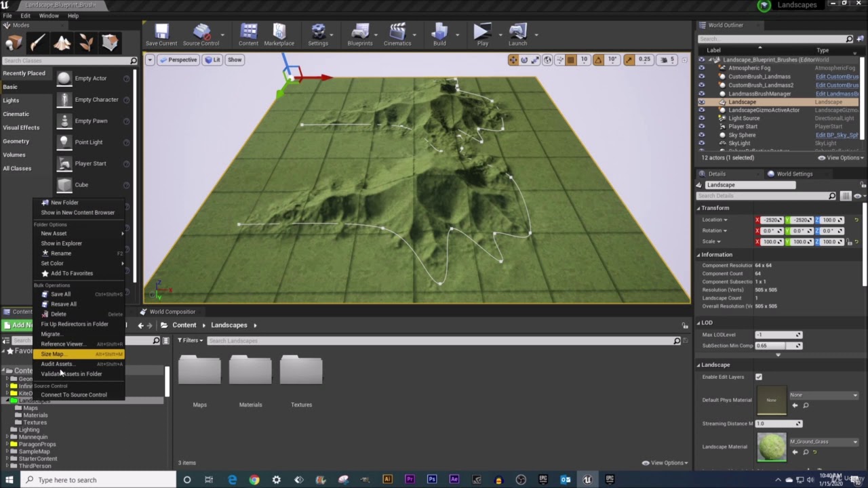Image resolution: width=868 pixels, height=488 pixels.
Task: Open Windows Task View on taskbar
Action: [209, 480]
